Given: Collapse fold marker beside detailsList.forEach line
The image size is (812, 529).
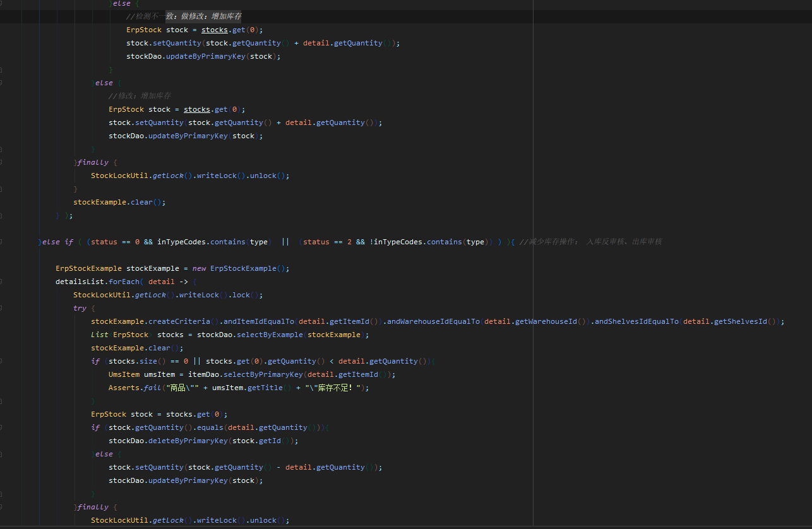Looking at the screenshot, I should click(2, 282).
